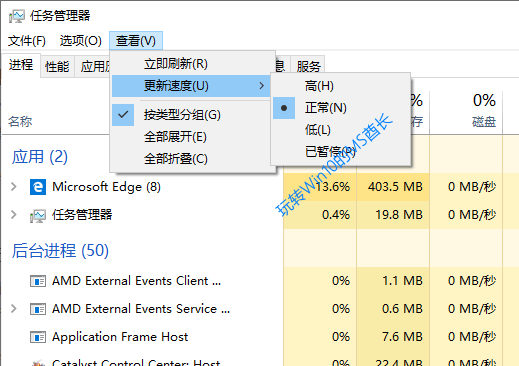Click the 任务管理器 process row icon
This screenshot has height=366, width=519.
pos(38,215)
